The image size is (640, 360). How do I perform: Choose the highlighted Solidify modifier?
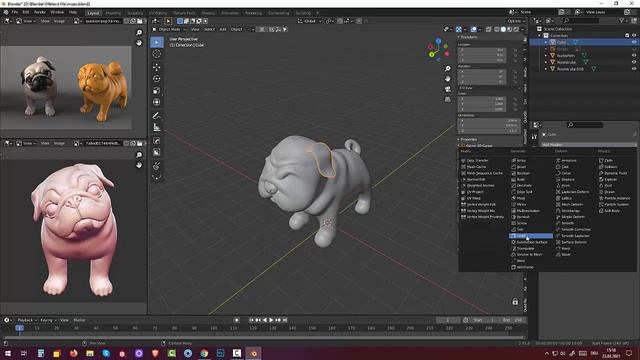531,236
